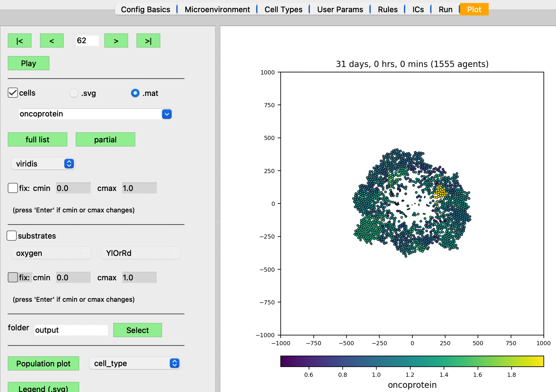Click the Legend (.svg) button

click(44, 387)
